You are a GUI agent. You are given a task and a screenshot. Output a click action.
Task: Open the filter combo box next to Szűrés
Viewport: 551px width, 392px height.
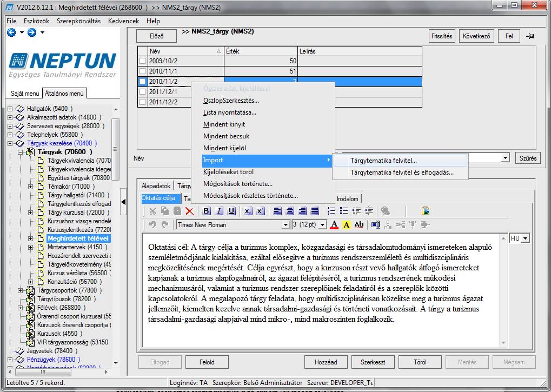(505, 158)
